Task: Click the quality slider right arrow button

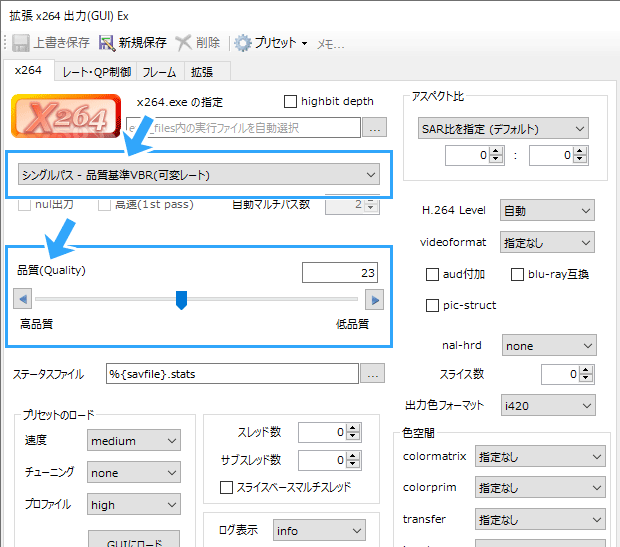Action: tap(374, 299)
